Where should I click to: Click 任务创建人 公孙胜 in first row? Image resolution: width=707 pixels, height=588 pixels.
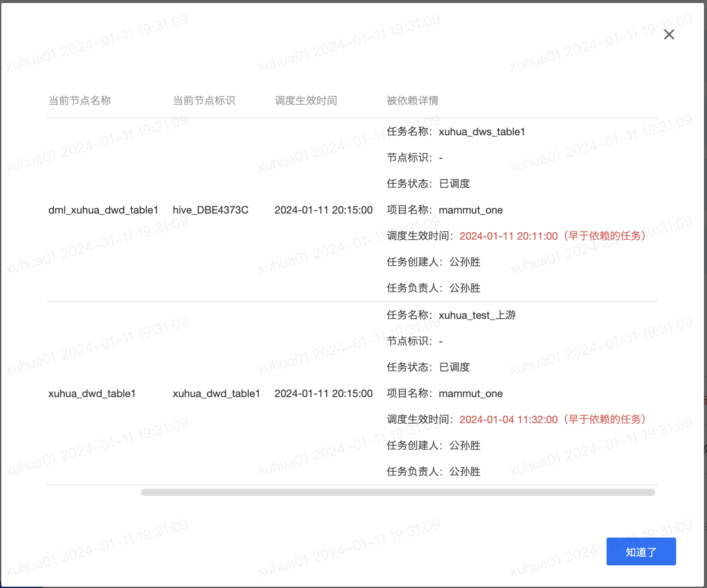tap(434, 262)
